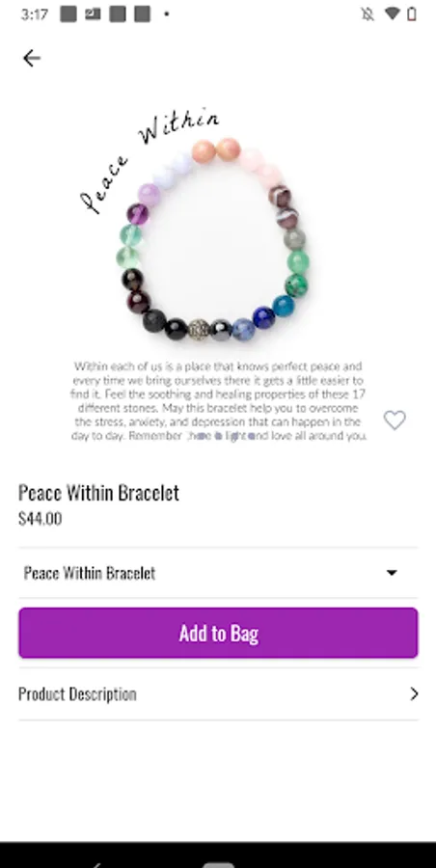Open the Peace Within Bracelet variant dropdown
436x868 pixels.
218,573
